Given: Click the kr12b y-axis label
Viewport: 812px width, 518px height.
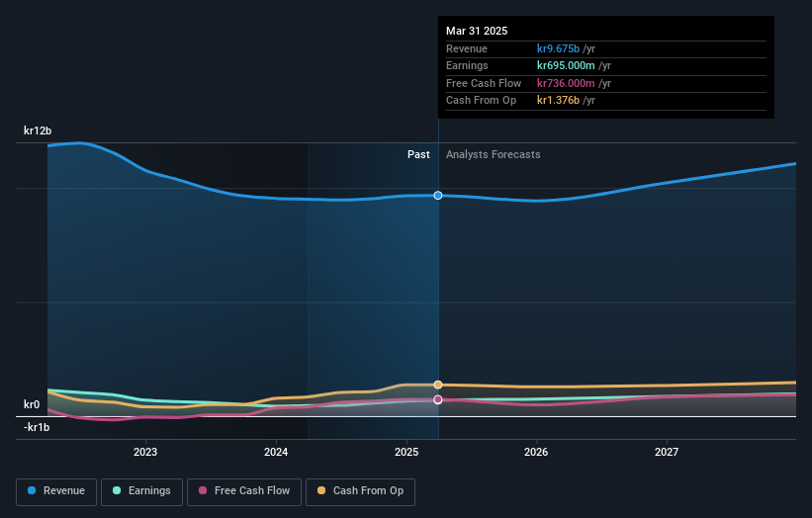Looking at the screenshot, I should tap(38, 130).
